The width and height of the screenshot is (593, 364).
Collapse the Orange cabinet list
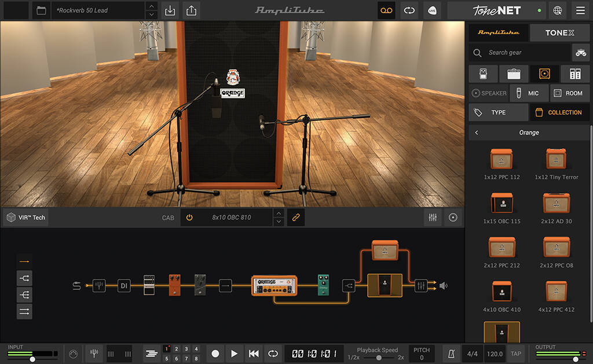pyautogui.click(x=476, y=132)
